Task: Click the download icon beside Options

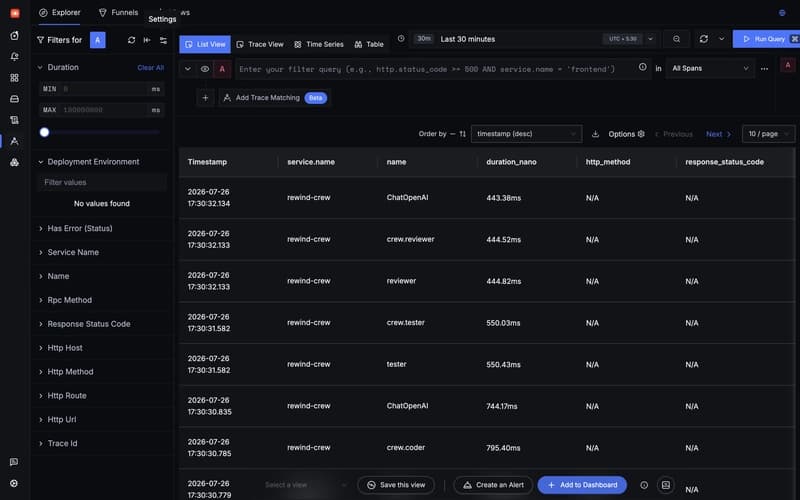Action: click(x=595, y=134)
